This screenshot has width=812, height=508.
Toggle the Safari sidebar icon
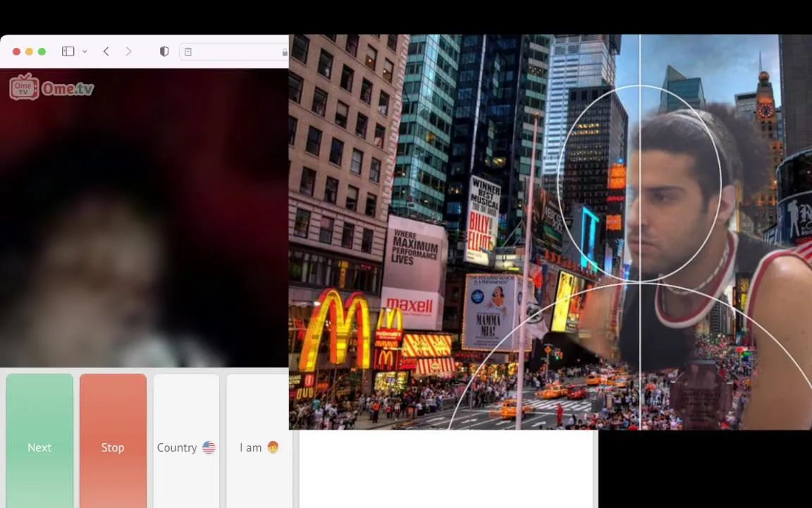tap(68, 52)
